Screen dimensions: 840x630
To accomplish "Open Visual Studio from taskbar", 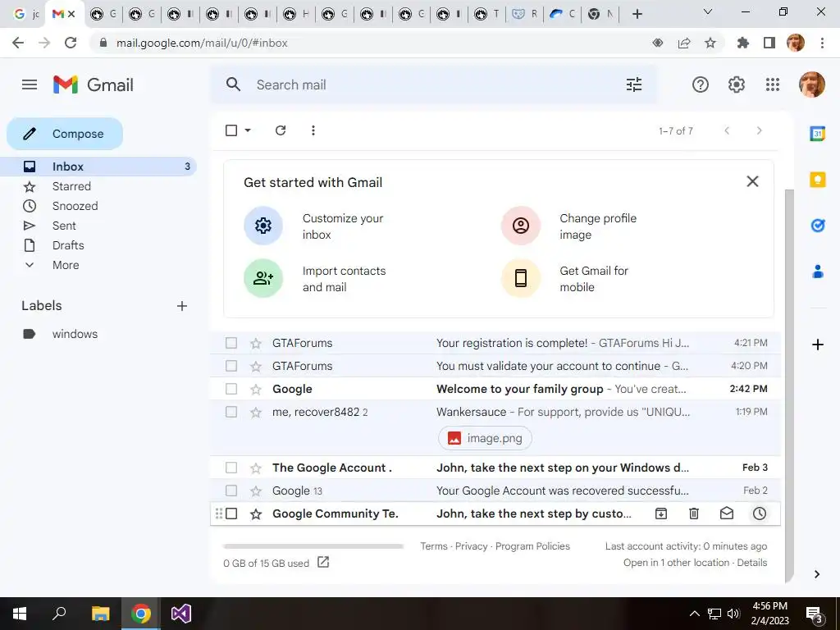I will pyautogui.click(x=181, y=614).
